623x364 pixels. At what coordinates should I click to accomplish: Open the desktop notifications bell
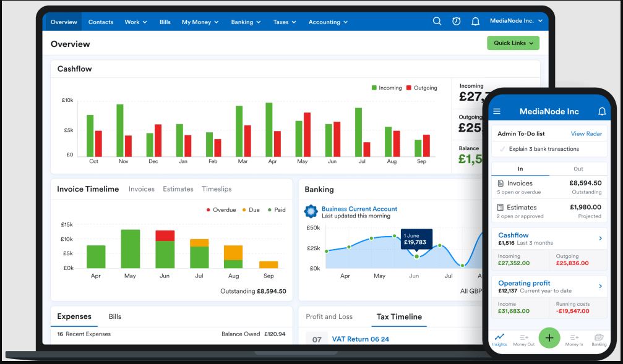pyautogui.click(x=475, y=22)
